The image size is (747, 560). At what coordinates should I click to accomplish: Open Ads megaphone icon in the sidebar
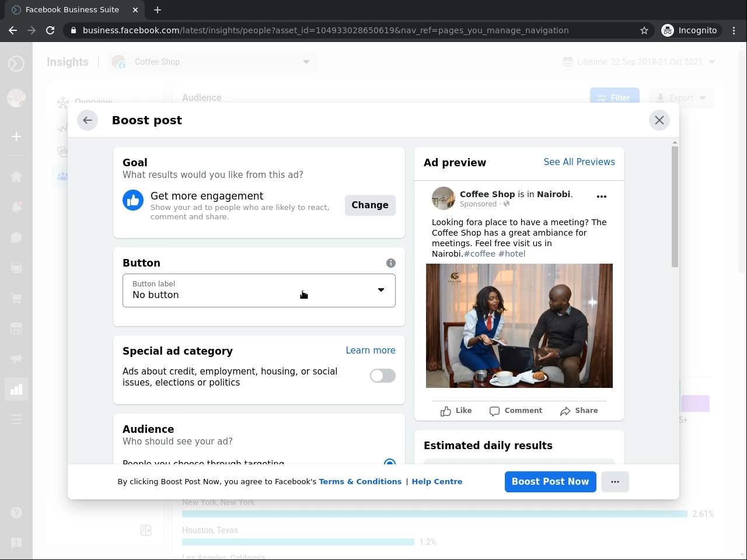click(x=16, y=359)
